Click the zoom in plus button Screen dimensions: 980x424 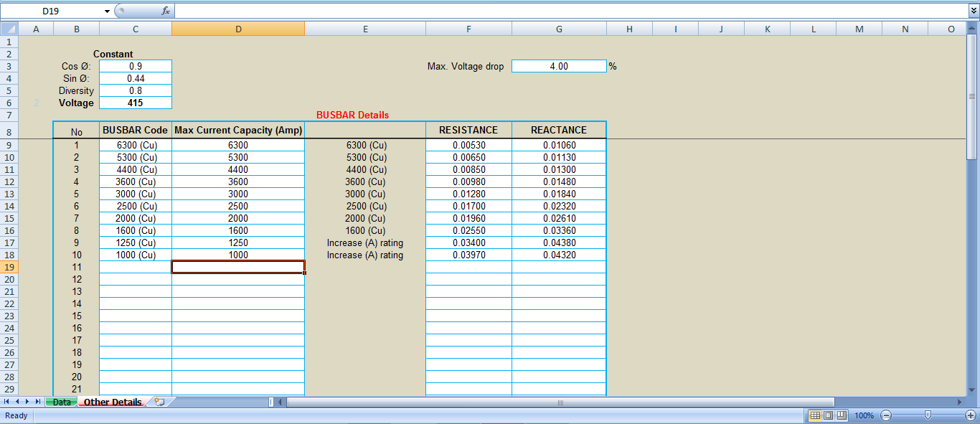pyautogui.click(x=971, y=415)
